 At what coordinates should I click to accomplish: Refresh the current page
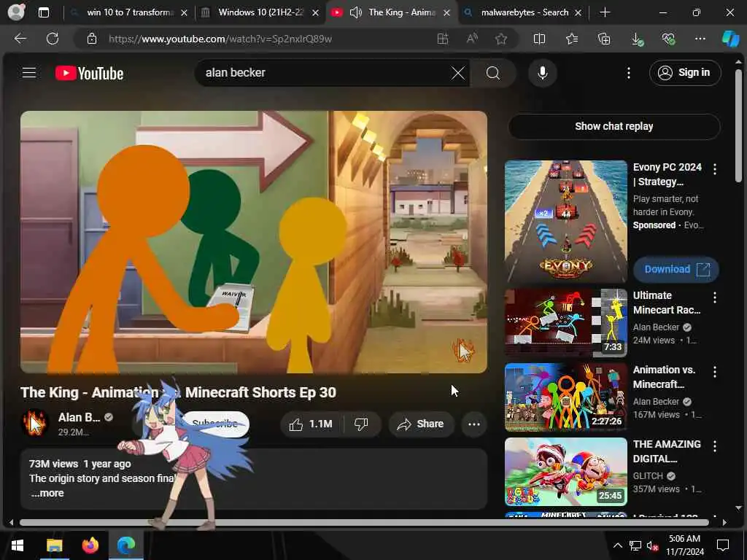coord(53,39)
